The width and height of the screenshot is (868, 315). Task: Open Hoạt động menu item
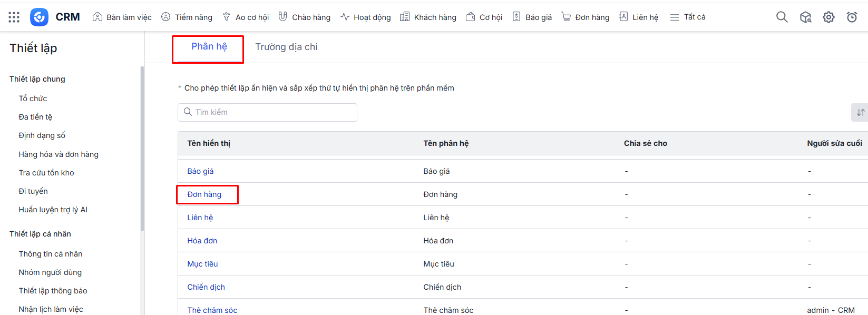coord(366,17)
